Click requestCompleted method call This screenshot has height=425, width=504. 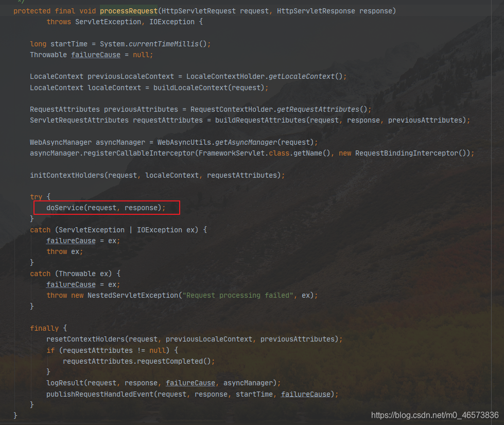coord(170,361)
